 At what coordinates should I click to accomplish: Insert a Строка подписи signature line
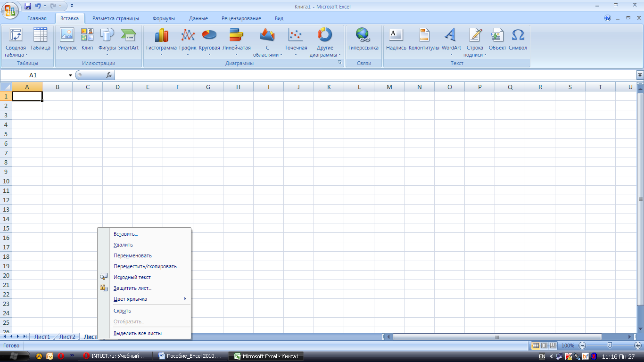[475, 42]
